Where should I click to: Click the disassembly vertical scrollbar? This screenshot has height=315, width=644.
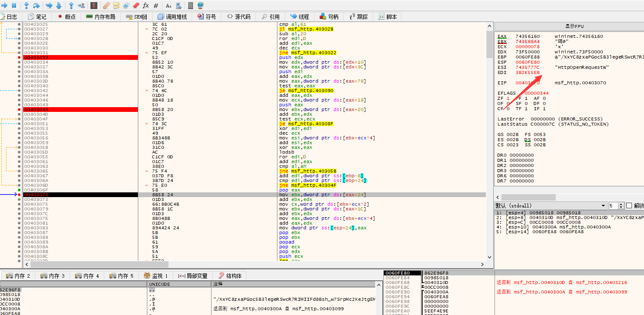point(489,141)
